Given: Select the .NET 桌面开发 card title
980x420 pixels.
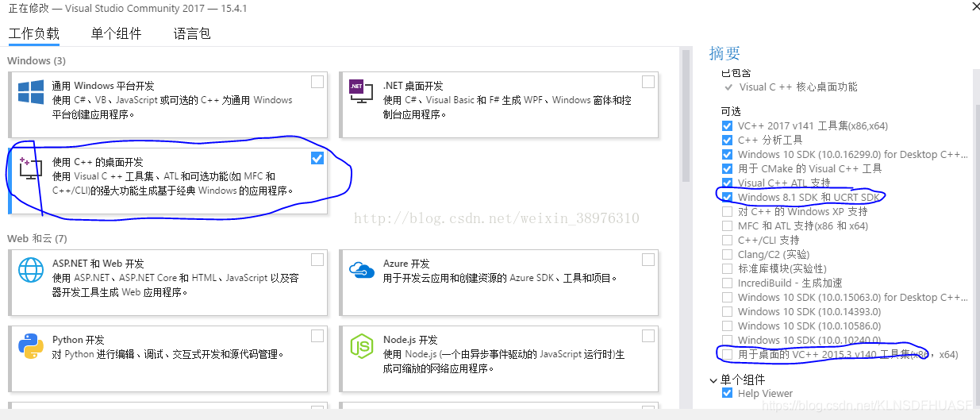Looking at the screenshot, I should 413,86.
